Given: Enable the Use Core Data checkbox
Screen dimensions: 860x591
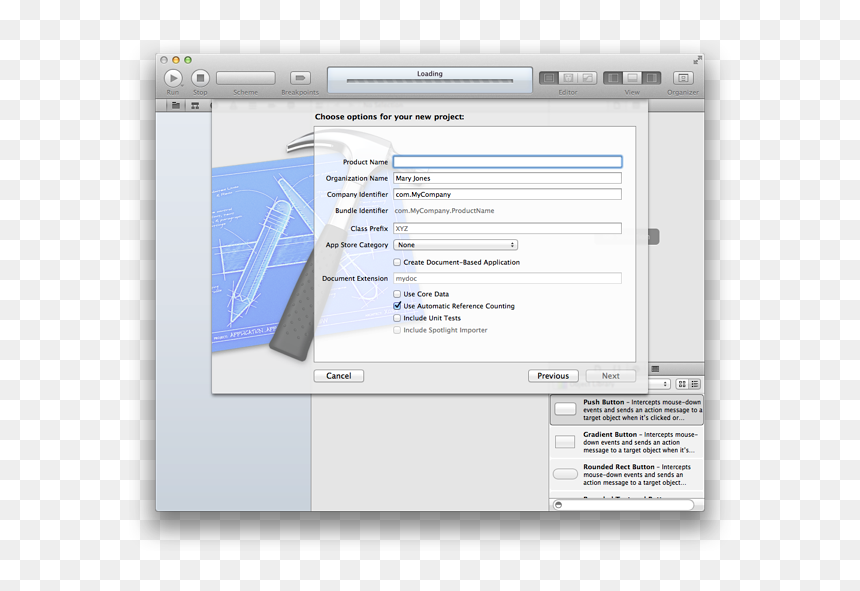Looking at the screenshot, I should pyautogui.click(x=397, y=294).
